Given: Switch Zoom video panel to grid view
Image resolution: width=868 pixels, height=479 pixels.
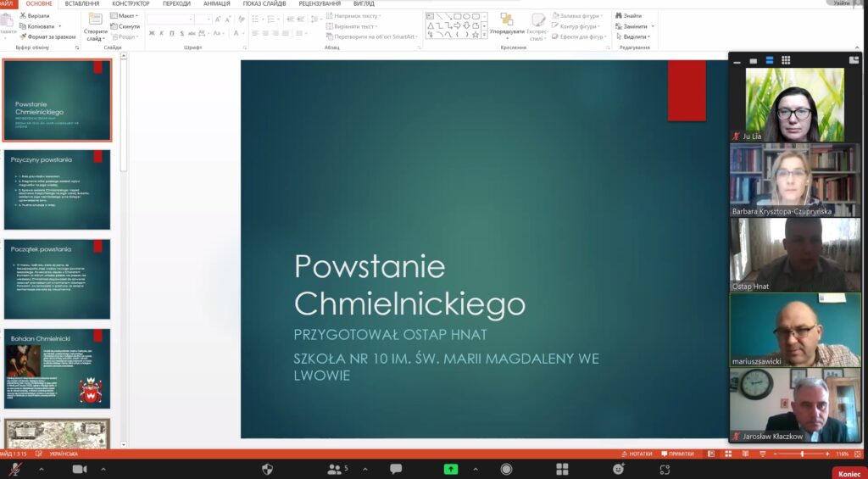Looking at the screenshot, I should (x=786, y=60).
